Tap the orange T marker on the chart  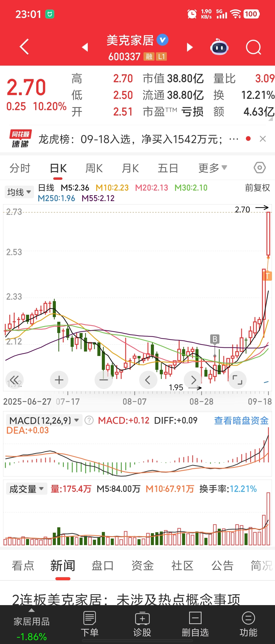[267, 276]
